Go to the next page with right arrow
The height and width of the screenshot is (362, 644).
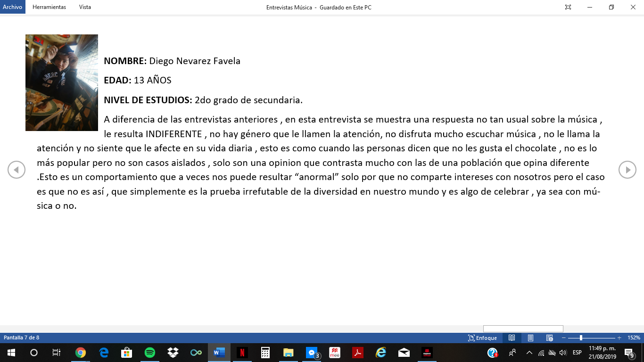pyautogui.click(x=627, y=170)
